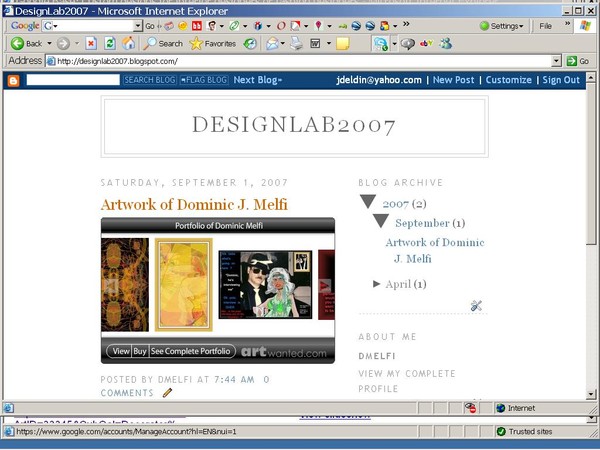Click the portfolio Buy button
This screenshot has height=450, width=600.
click(x=140, y=351)
